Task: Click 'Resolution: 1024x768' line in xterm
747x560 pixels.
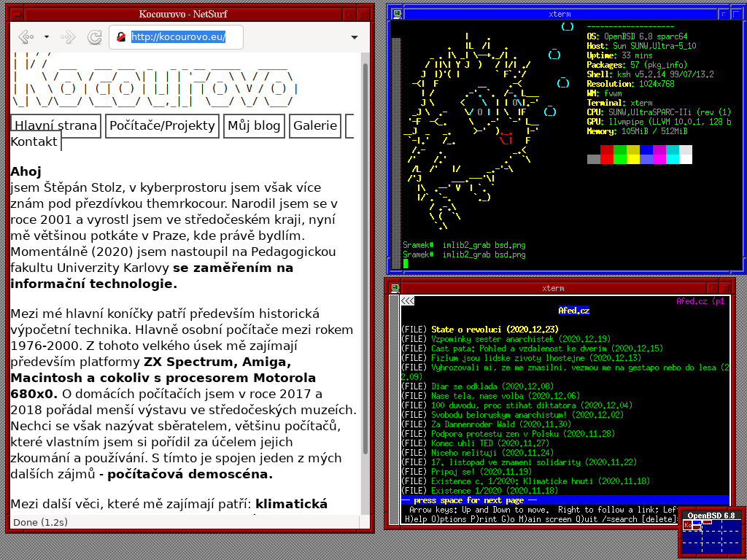Action: pos(630,84)
